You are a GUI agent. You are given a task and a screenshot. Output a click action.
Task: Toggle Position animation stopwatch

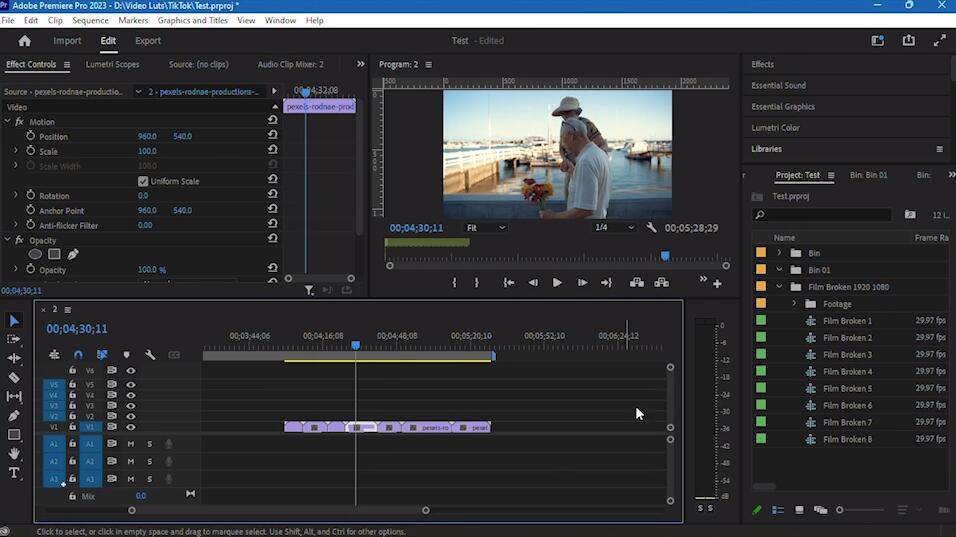click(30, 136)
